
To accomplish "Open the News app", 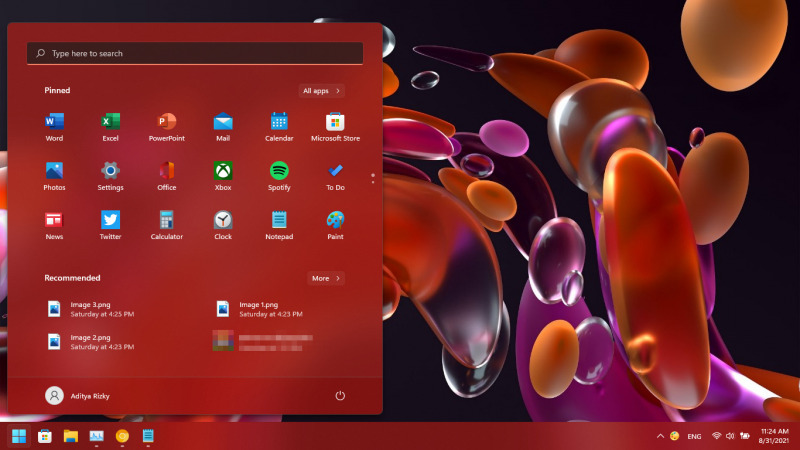I will tap(54, 225).
